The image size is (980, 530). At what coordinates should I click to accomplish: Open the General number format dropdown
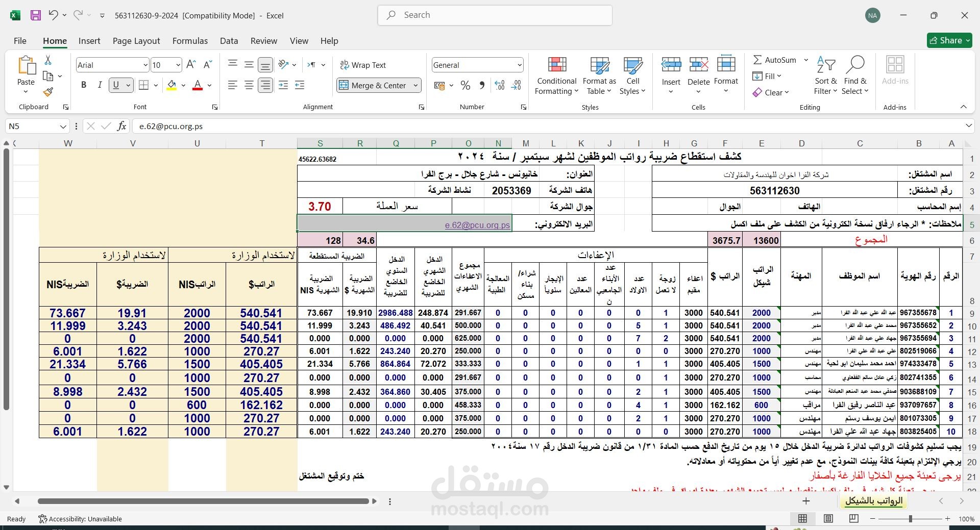[520, 65]
